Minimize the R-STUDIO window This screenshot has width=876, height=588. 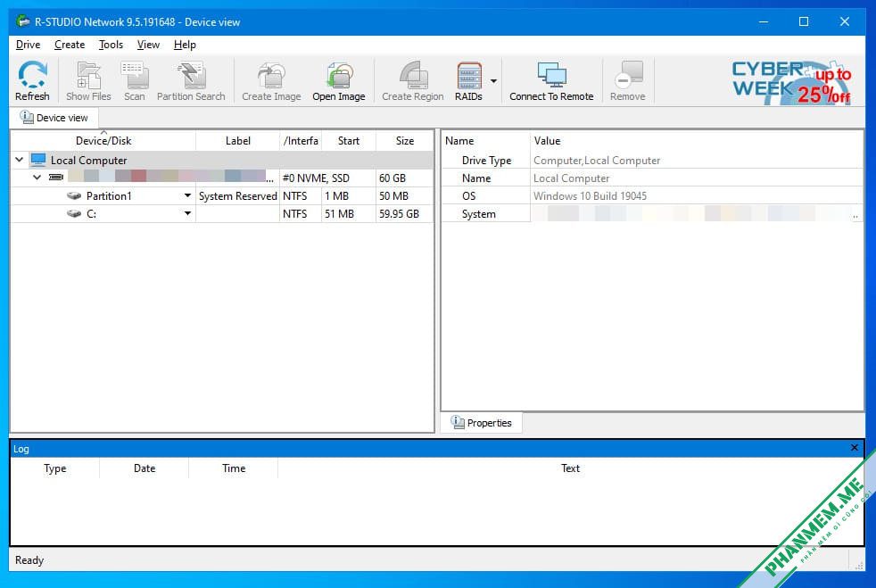point(763,21)
